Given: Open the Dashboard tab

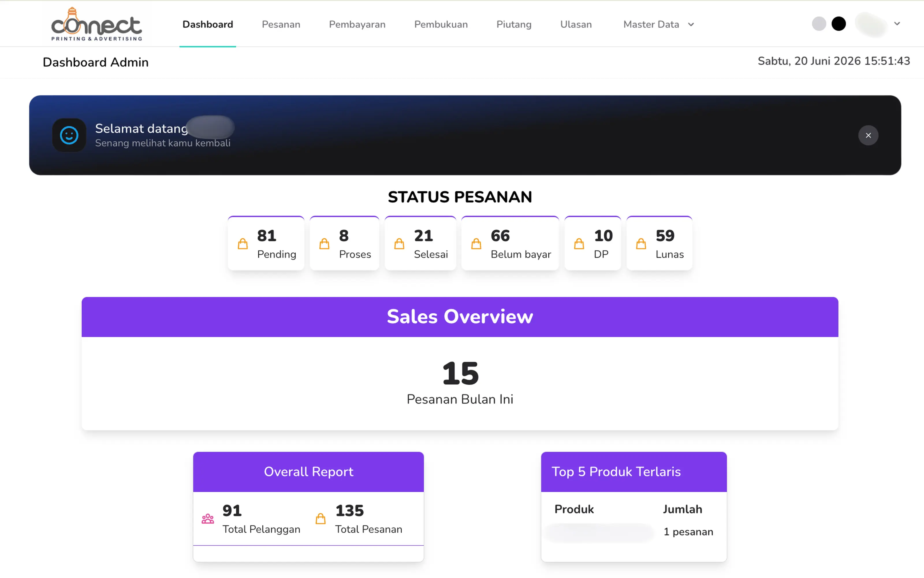Looking at the screenshot, I should (208, 25).
